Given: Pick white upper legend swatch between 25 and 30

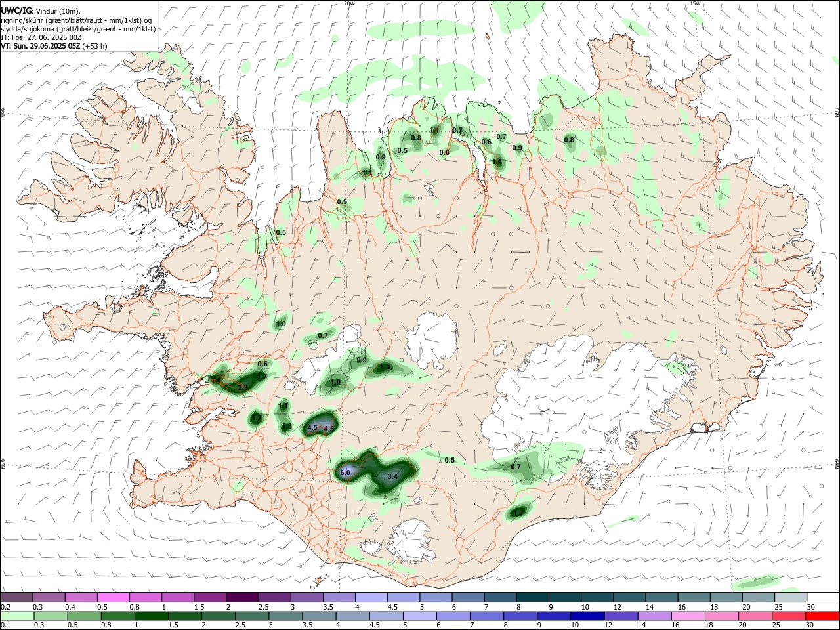Looking at the screenshot, I should coord(791,597).
